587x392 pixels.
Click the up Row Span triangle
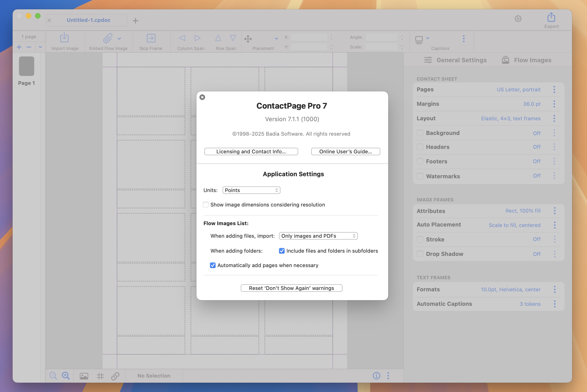pos(218,38)
